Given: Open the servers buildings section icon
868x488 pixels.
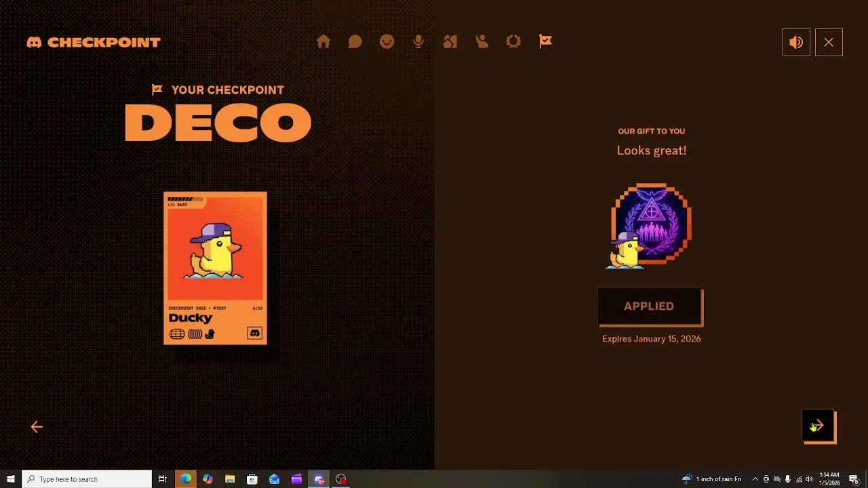Looking at the screenshot, I should tap(450, 42).
